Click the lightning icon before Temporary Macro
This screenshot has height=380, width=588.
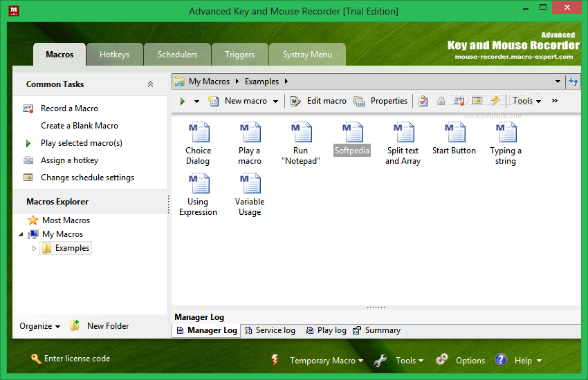point(275,360)
